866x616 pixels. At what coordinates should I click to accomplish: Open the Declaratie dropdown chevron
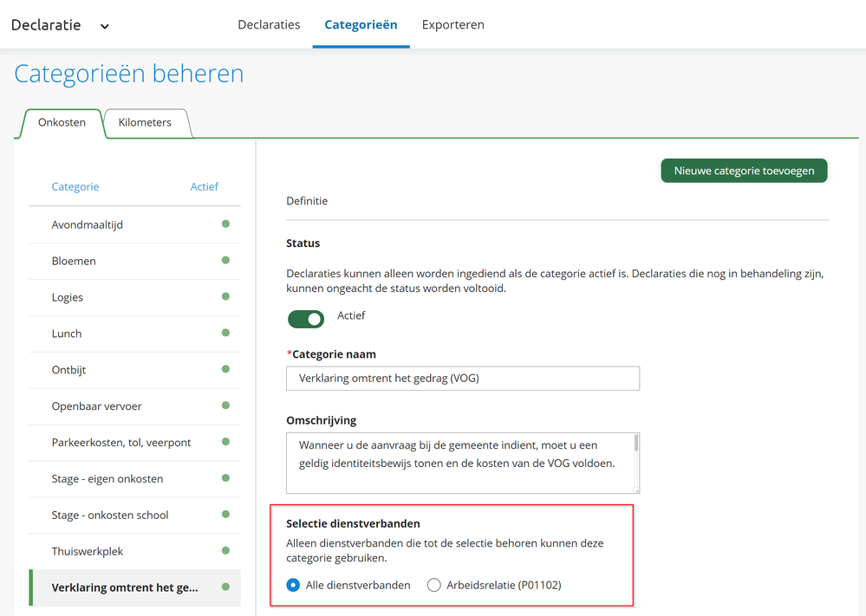[x=105, y=26]
